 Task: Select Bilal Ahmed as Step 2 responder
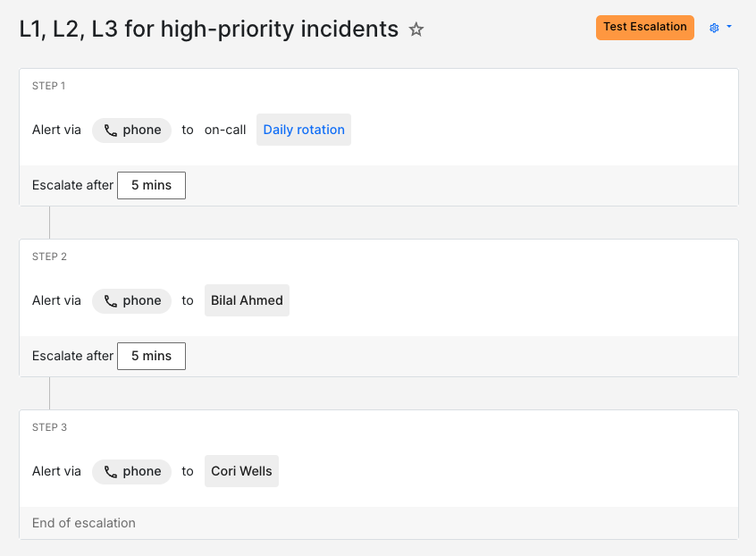[x=247, y=300]
